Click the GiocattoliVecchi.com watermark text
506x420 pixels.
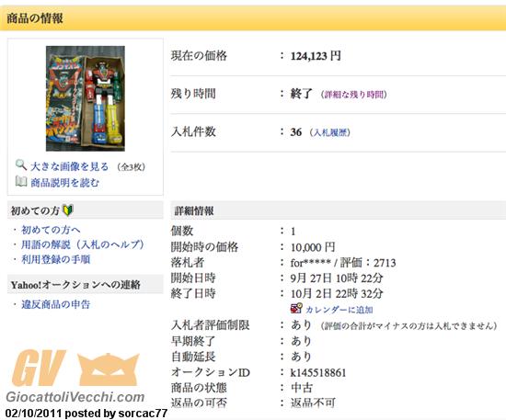tap(75, 396)
